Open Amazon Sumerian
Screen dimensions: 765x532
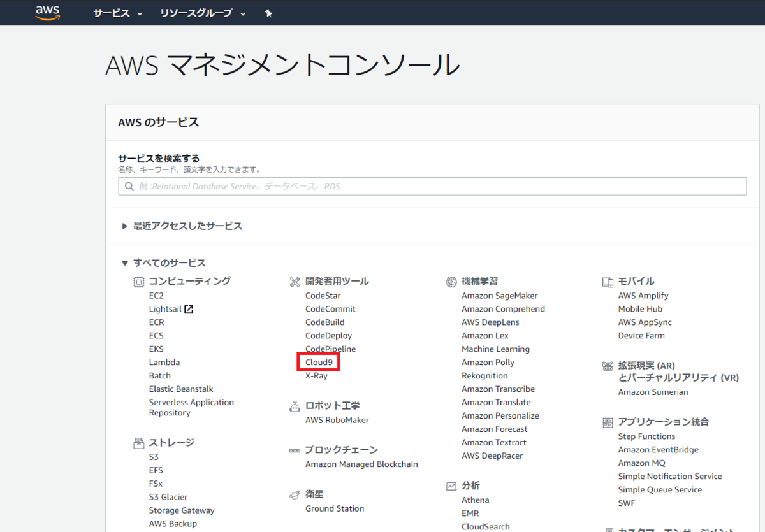point(653,392)
